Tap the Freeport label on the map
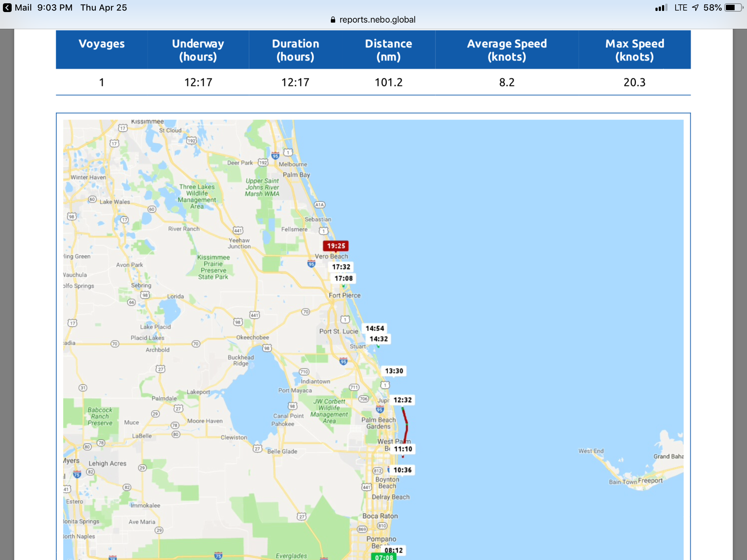The height and width of the screenshot is (560, 747). pyautogui.click(x=650, y=481)
